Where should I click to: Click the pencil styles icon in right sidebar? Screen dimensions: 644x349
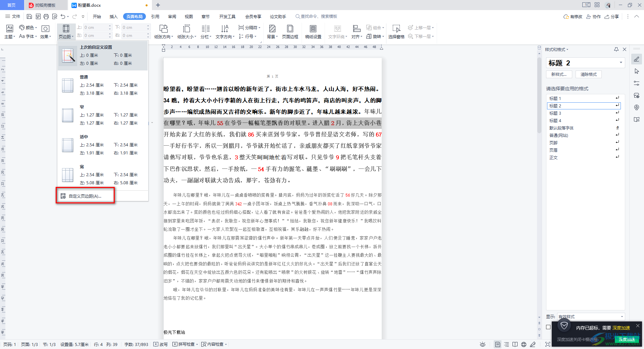637,59
